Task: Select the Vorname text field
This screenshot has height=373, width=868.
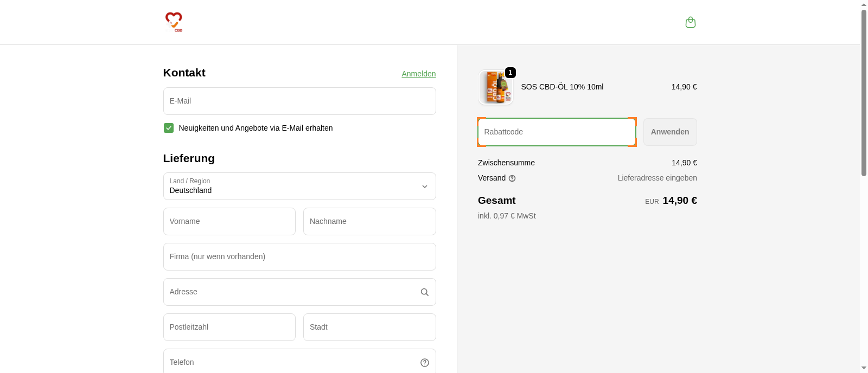Action: point(229,222)
